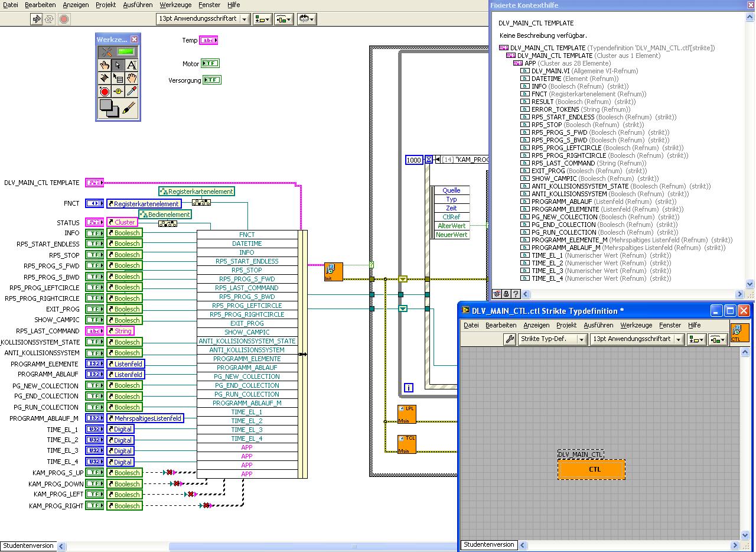This screenshot has width=756, height=552.
Task: Click the Run arrow in main toolbar
Action: [37, 19]
